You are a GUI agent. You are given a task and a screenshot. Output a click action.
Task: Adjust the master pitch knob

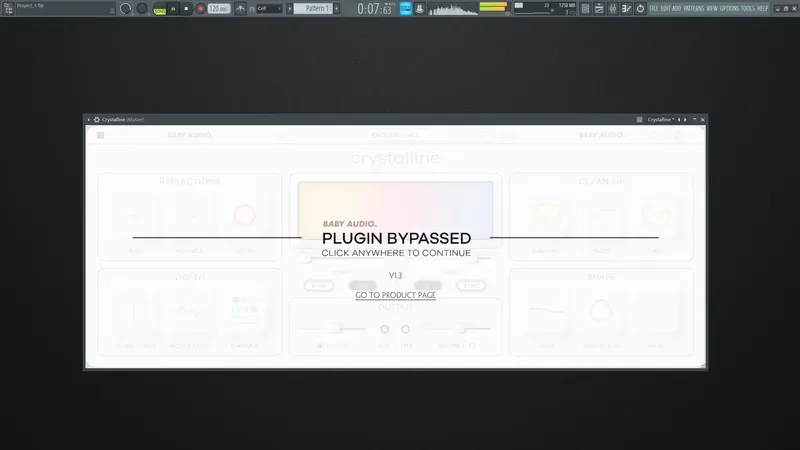click(x=142, y=8)
